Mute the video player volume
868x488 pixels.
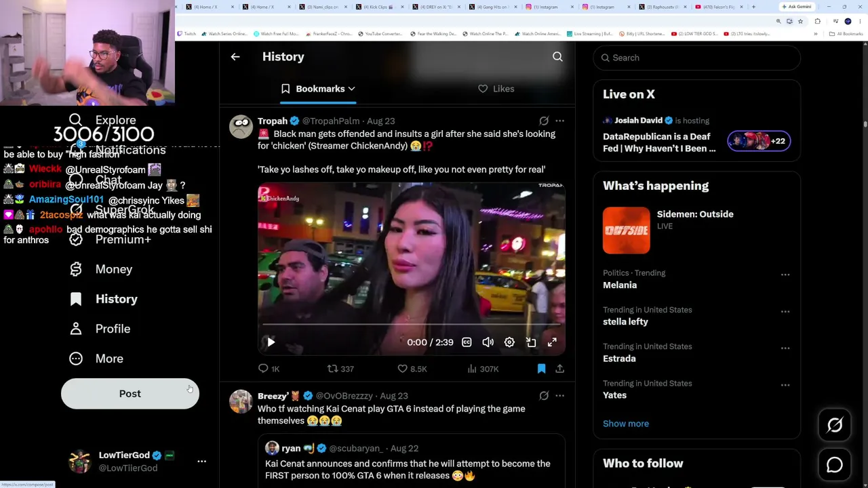(488, 342)
